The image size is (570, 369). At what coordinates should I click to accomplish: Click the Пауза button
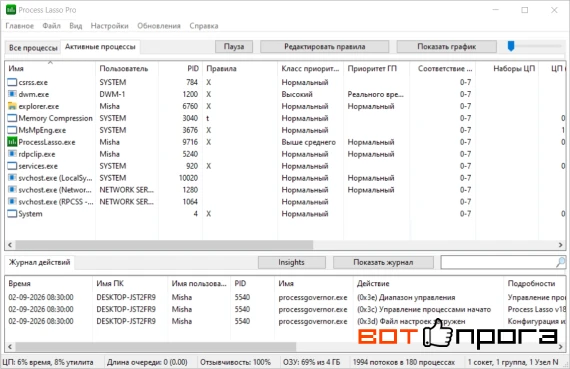click(x=234, y=47)
